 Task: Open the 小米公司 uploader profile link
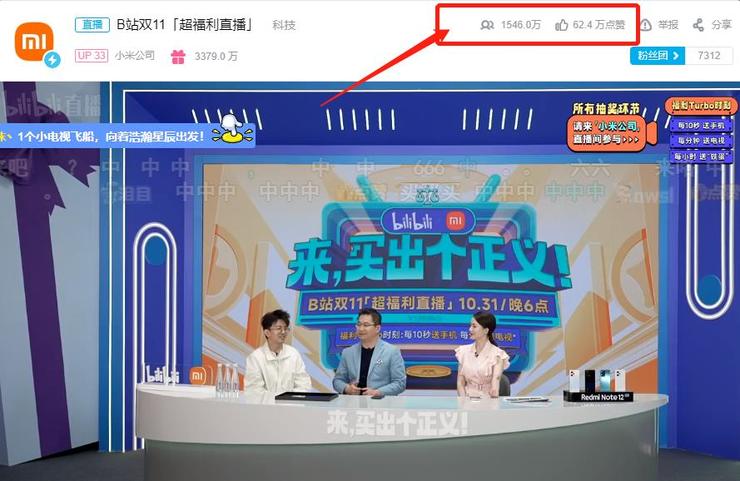[x=135, y=56]
